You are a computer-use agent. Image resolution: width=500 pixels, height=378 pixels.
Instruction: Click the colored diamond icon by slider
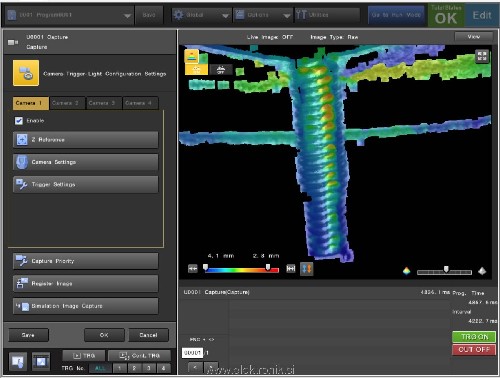406,271
